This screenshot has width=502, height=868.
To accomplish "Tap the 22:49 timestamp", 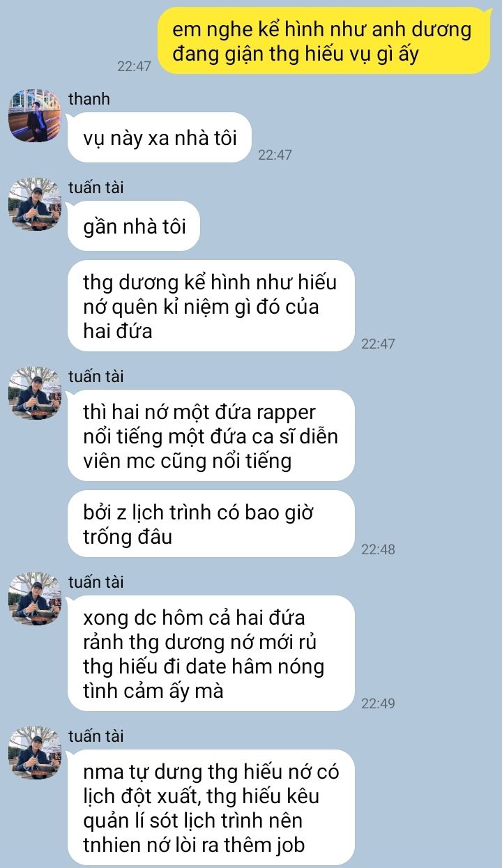I will 379,703.
